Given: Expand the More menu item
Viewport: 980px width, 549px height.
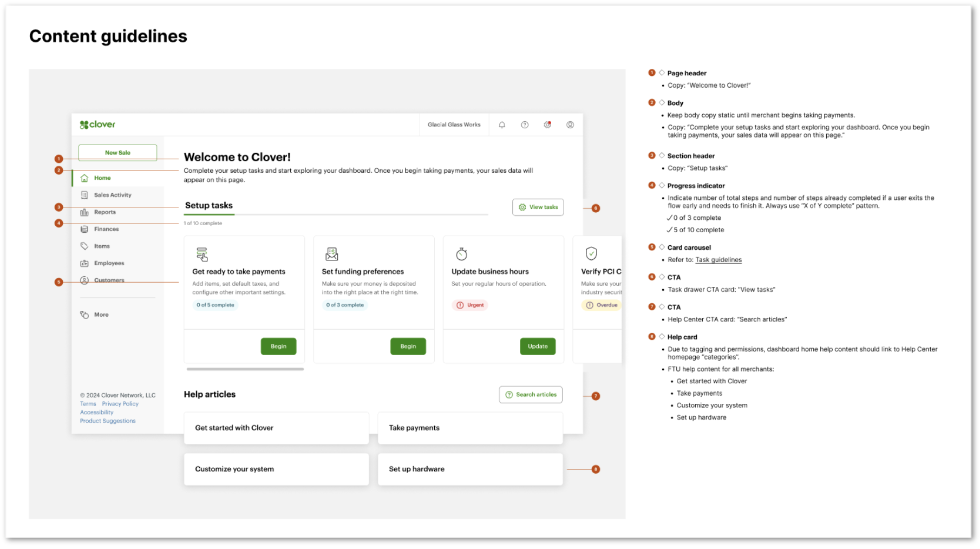Looking at the screenshot, I should pyautogui.click(x=117, y=315).
